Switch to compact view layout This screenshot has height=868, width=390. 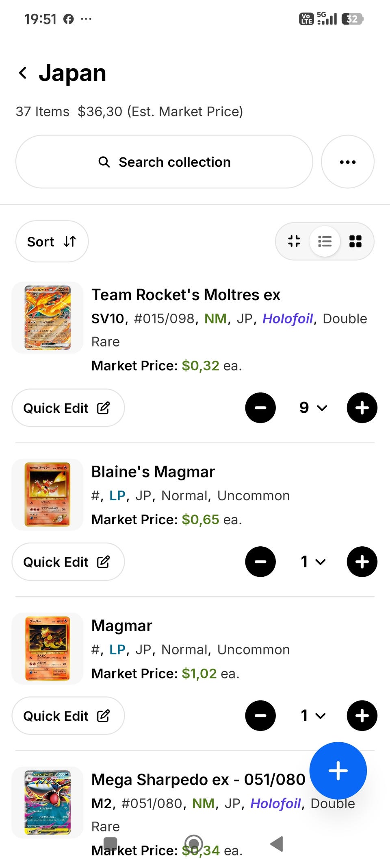[294, 241]
